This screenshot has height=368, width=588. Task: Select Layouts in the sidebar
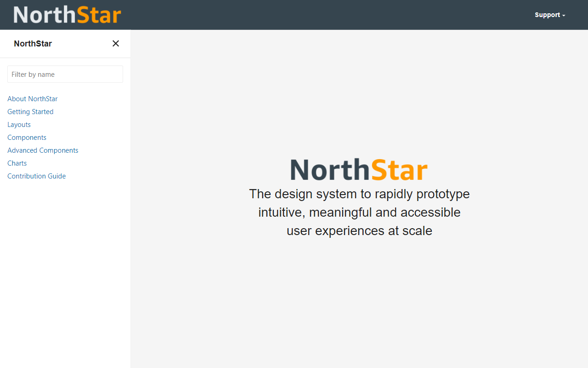[19, 124]
